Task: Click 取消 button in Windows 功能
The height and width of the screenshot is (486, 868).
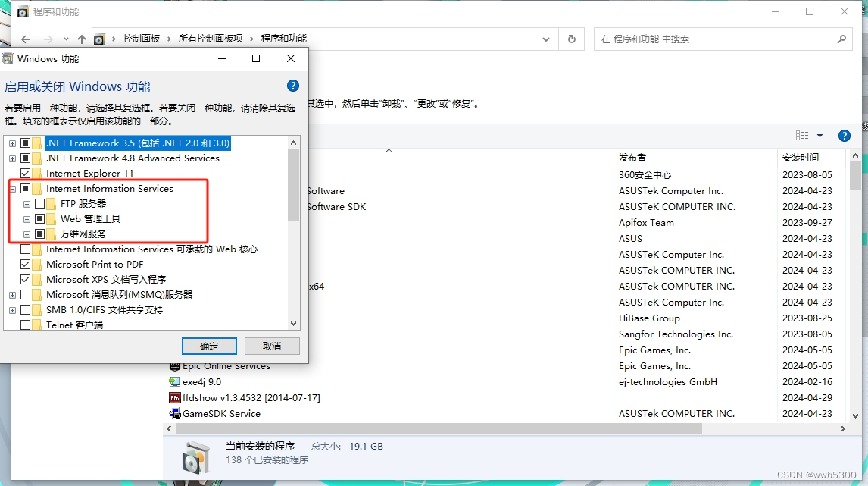Action: pyautogui.click(x=272, y=346)
